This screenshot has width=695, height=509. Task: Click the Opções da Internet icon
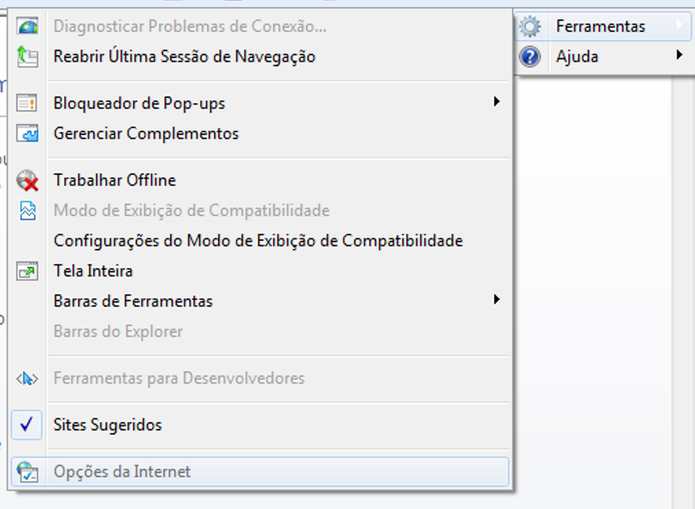coord(27,471)
